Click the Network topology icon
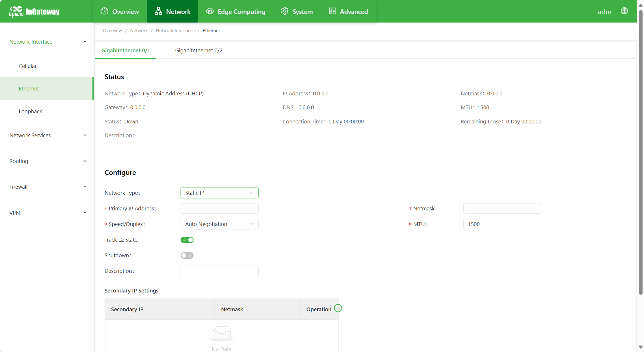Image resolution: width=644 pixels, height=352 pixels. [158, 11]
